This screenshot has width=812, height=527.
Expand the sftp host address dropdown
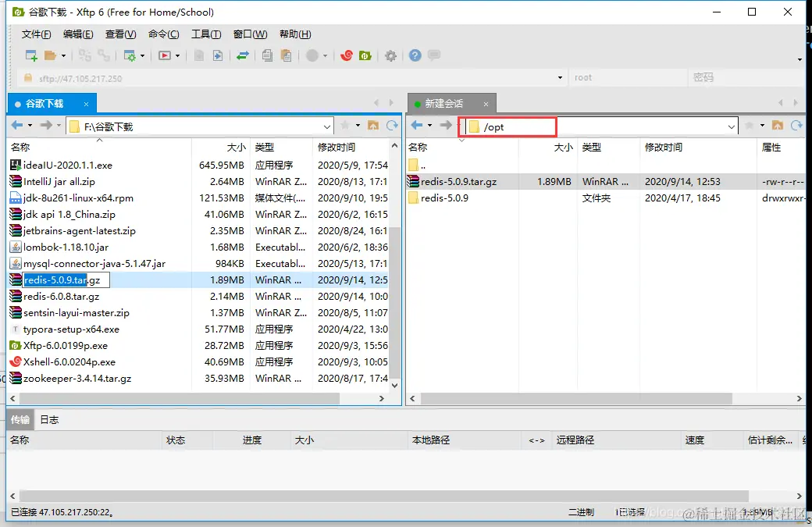[x=560, y=77]
